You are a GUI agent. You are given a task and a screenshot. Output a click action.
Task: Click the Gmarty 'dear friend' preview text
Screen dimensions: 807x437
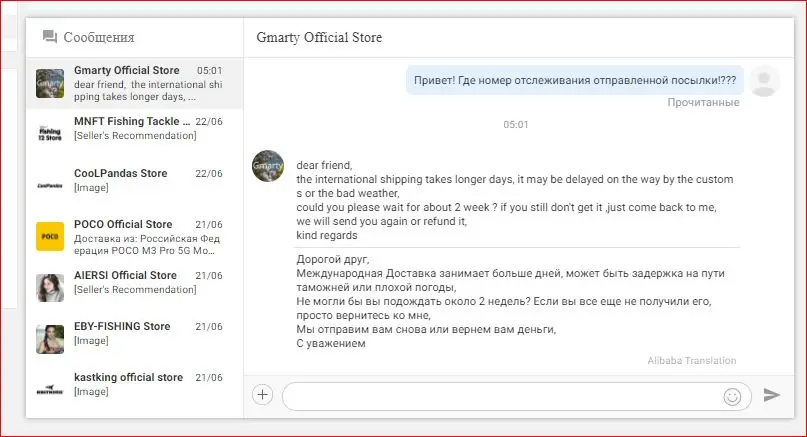coord(148,91)
